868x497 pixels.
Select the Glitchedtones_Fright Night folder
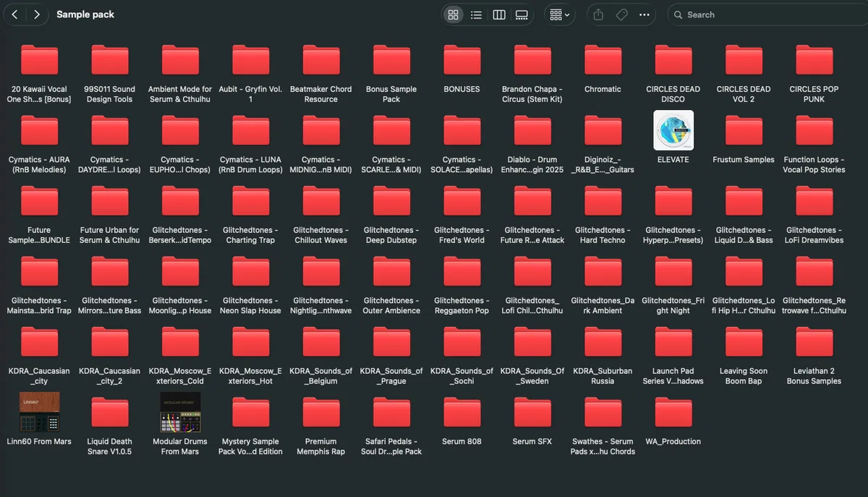673,272
